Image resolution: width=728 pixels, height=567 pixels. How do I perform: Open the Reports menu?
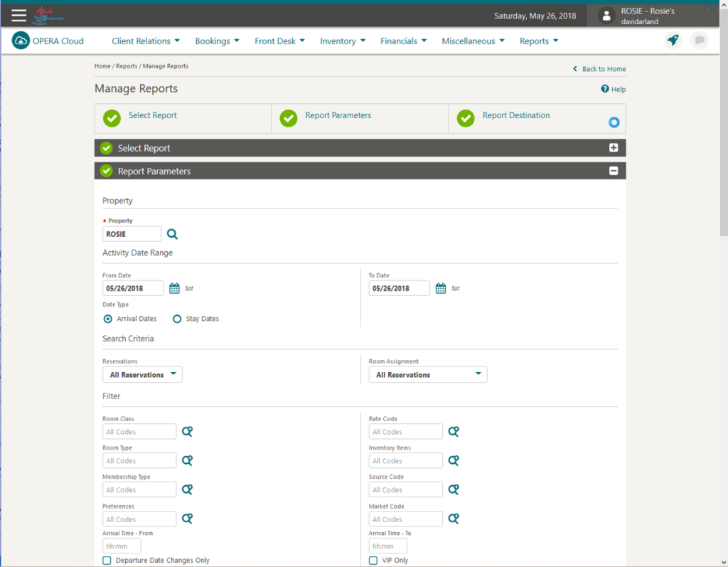[x=539, y=41]
